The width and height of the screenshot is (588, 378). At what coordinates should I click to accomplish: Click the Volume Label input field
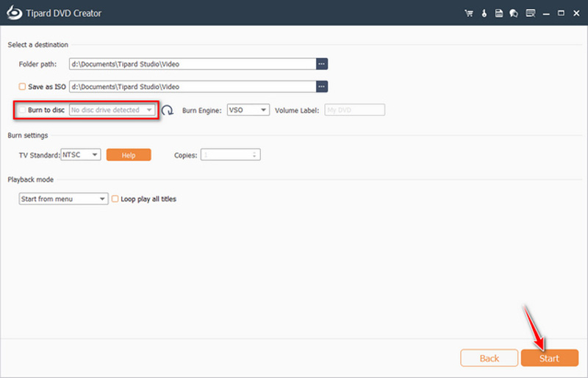click(355, 110)
